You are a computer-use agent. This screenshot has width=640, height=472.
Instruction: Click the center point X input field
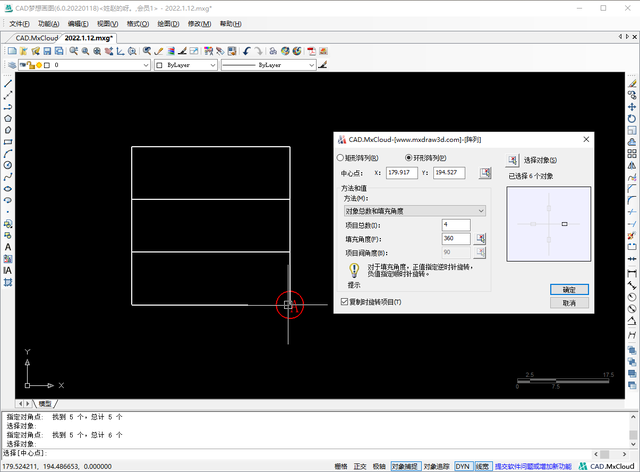click(x=402, y=173)
